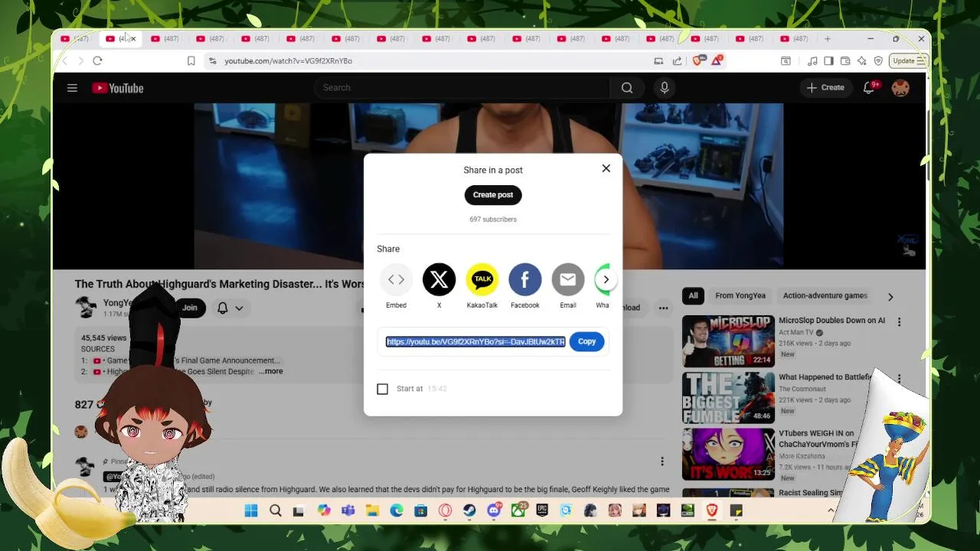Click the browser Update button
This screenshot has width=980, height=551.
coord(910,61)
